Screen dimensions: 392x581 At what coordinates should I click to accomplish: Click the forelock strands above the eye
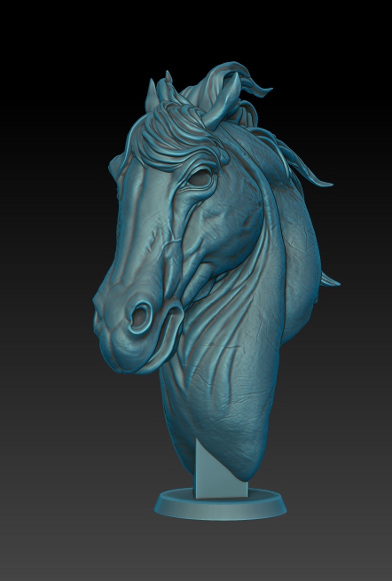coord(174,139)
